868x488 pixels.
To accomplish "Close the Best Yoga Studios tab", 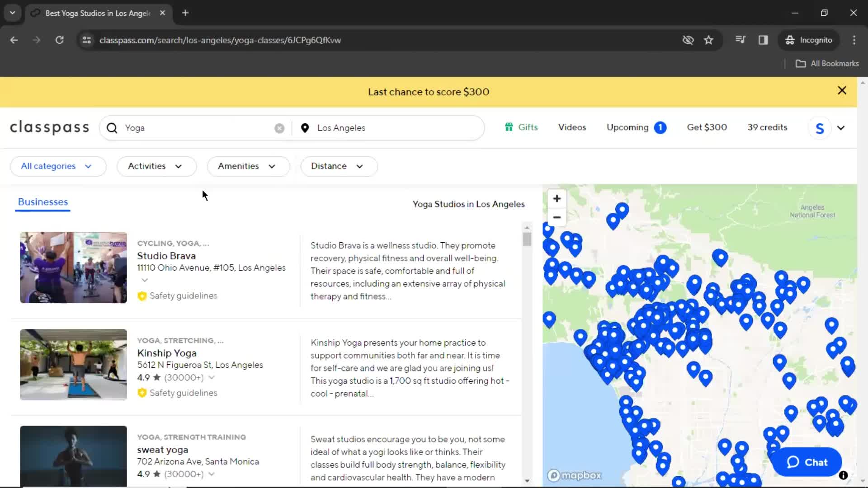I will (x=162, y=13).
